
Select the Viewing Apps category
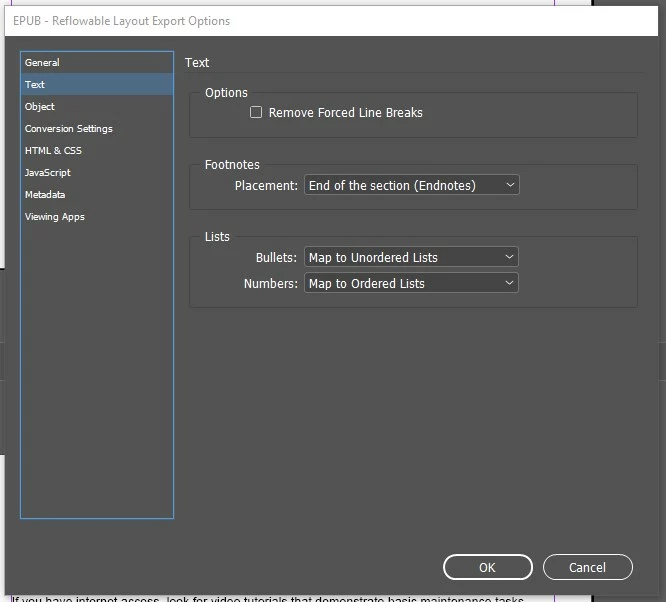pos(96,217)
